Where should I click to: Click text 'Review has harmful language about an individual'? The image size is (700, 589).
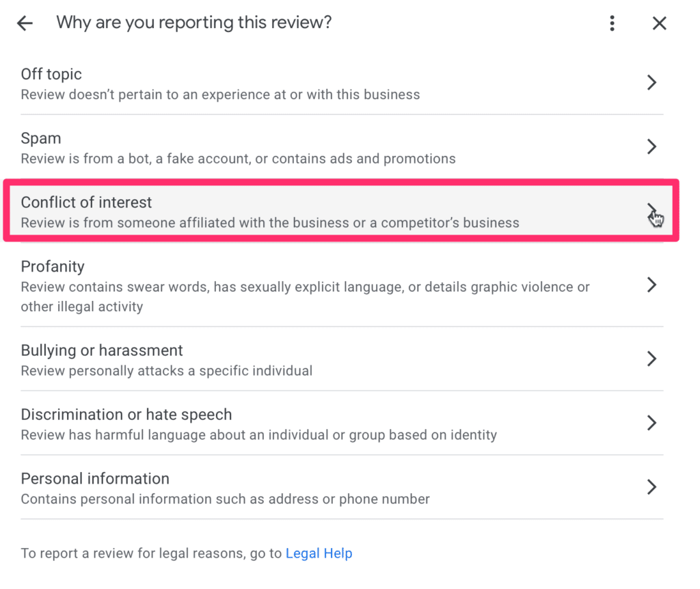(x=174, y=435)
